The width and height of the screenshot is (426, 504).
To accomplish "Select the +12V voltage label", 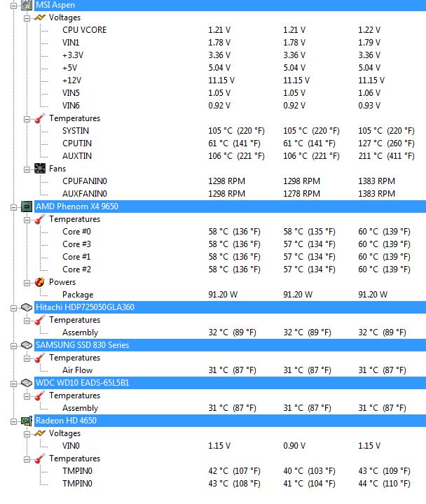I will pos(71,80).
